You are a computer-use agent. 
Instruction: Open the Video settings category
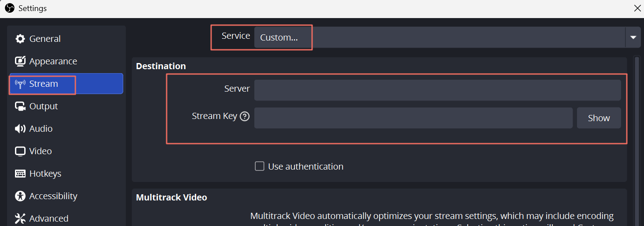(x=66, y=151)
